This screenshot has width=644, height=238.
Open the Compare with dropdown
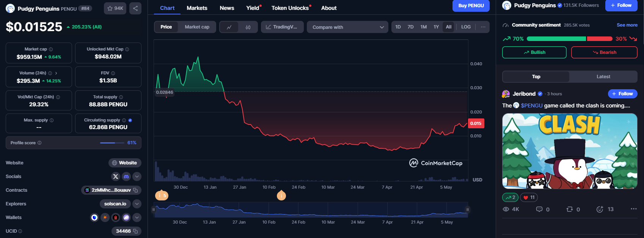point(347,27)
